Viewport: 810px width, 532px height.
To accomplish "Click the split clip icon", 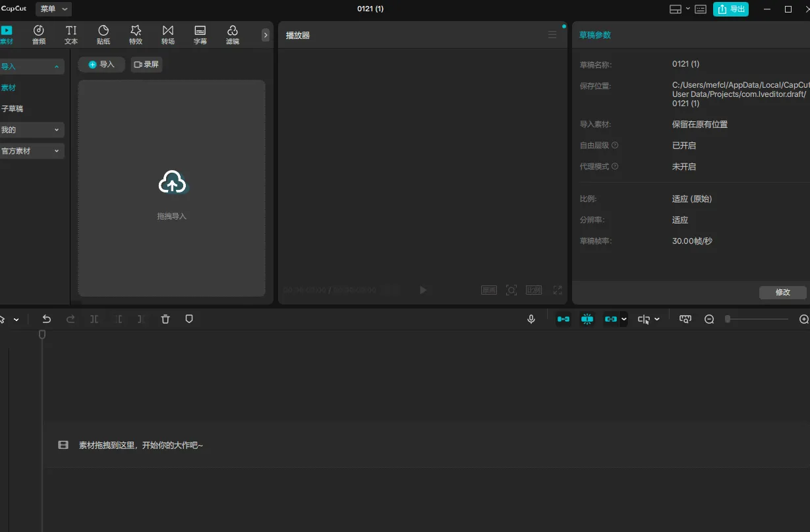I will tap(94, 319).
